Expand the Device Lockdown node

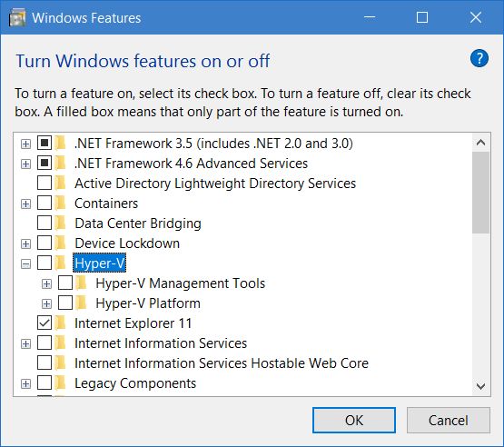click(x=25, y=243)
